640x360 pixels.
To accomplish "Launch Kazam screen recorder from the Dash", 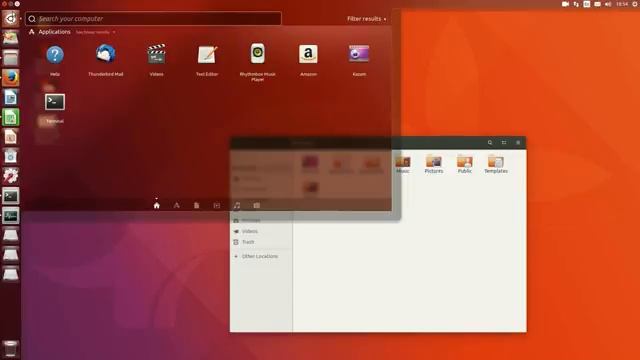I will [359, 60].
